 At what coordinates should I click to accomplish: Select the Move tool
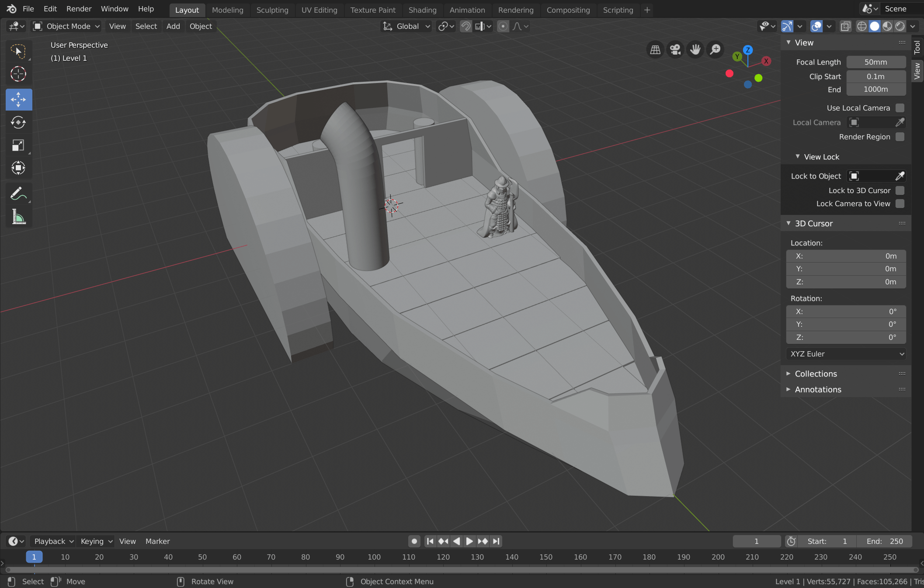click(x=18, y=100)
